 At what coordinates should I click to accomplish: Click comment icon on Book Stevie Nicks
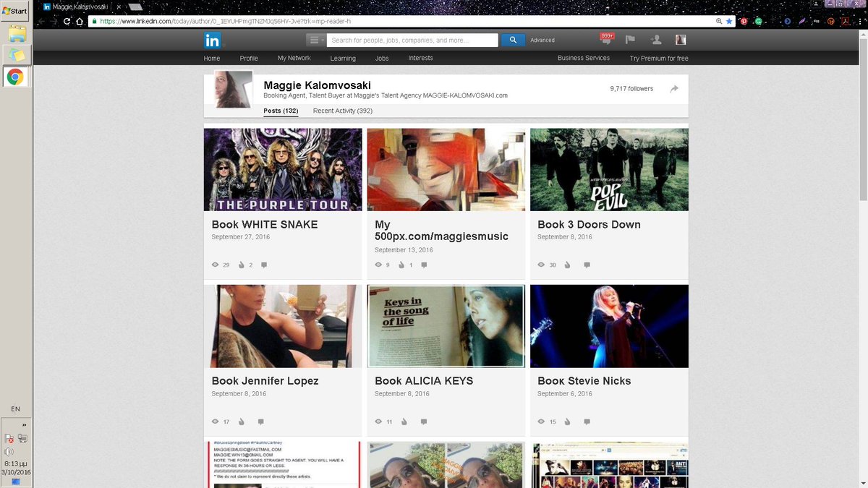pyautogui.click(x=587, y=421)
